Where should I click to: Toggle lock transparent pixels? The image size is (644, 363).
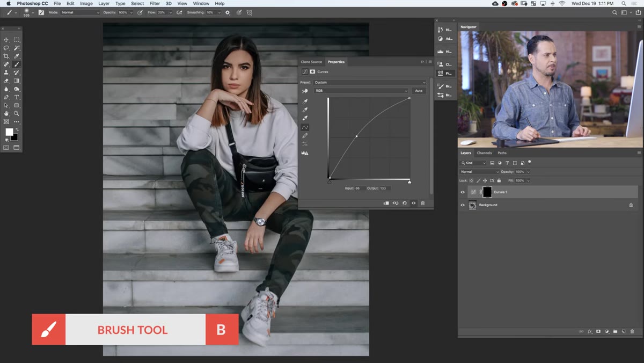click(x=471, y=180)
